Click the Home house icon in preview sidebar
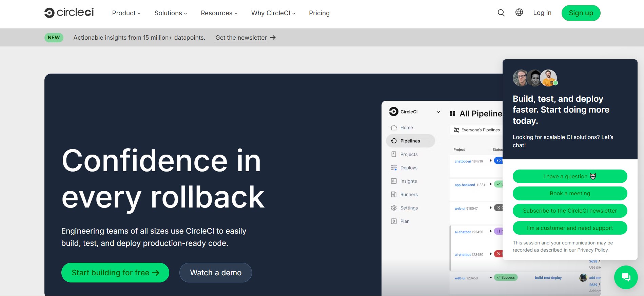This screenshot has height=296, width=644. [394, 127]
